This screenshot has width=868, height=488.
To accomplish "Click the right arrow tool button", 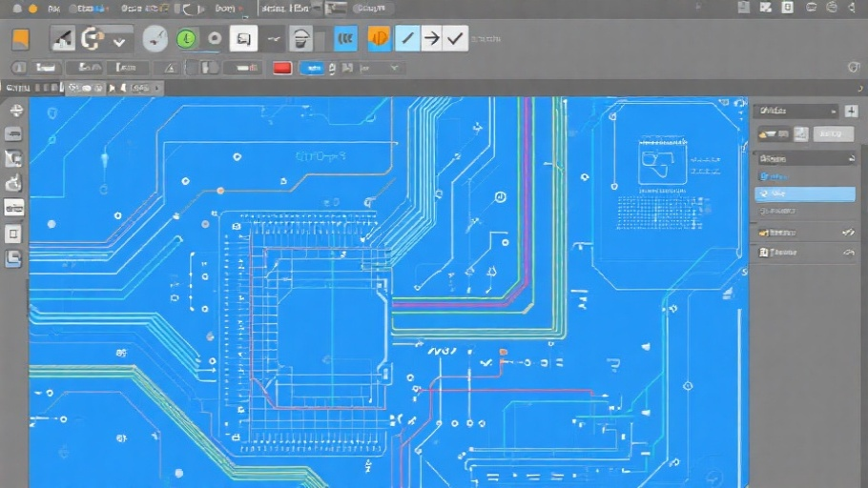I will [x=432, y=39].
